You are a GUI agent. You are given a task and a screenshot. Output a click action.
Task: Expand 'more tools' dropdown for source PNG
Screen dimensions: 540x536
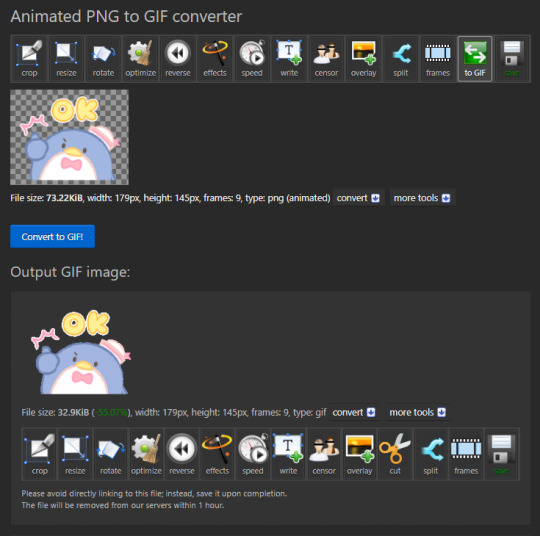(x=422, y=198)
